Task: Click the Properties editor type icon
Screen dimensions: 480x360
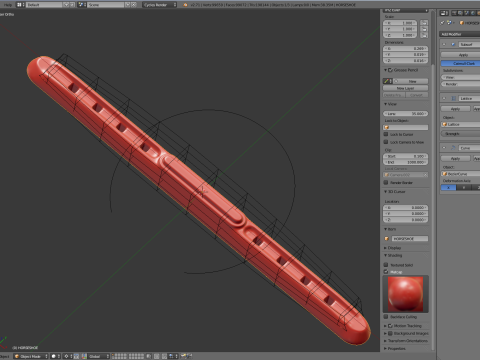Action: point(444,13)
